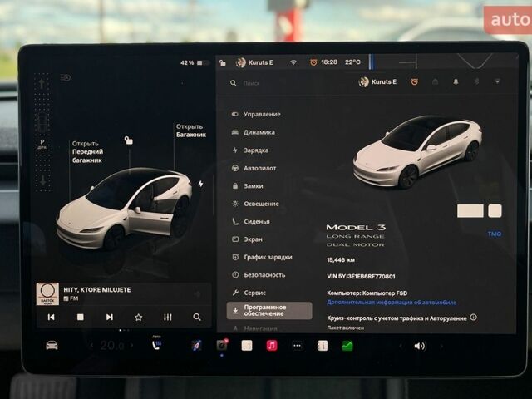
Task: Click the Поиск search field
Action: pyautogui.click(x=251, y=83)
